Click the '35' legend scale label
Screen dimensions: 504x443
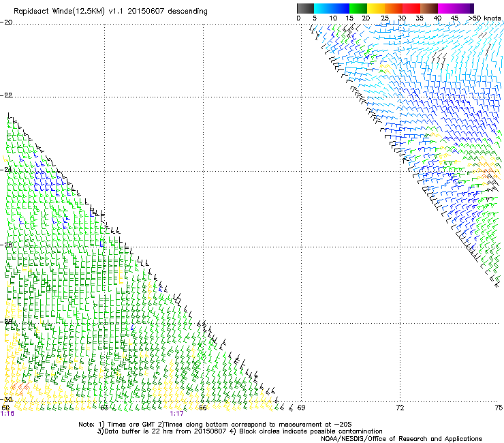click(x=420, y=18)
